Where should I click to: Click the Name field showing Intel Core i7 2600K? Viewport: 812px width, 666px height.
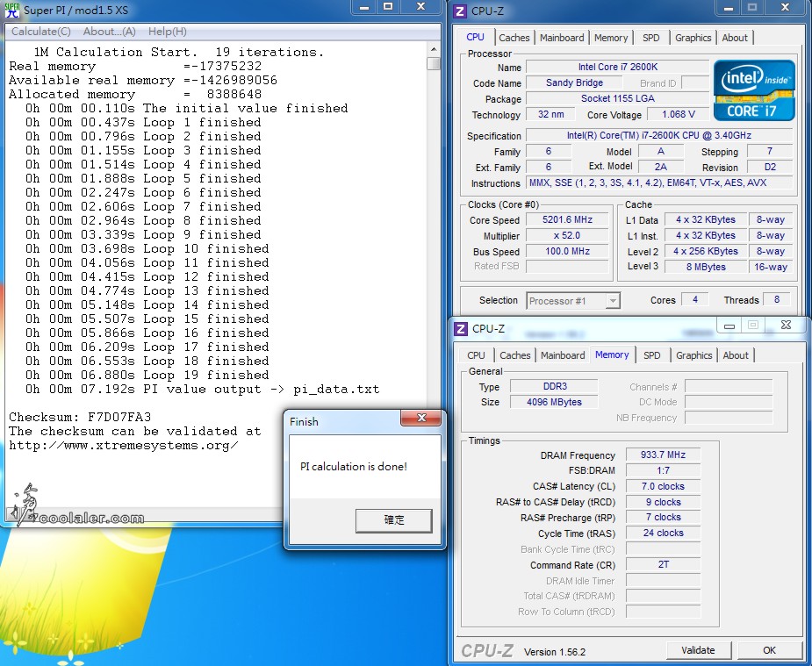click(617, 68)
